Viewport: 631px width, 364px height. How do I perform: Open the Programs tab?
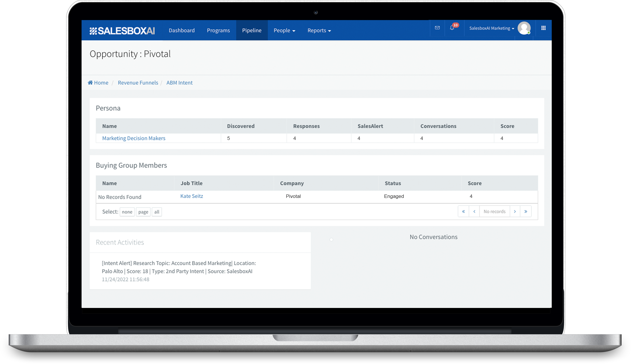tap(218, 30)
